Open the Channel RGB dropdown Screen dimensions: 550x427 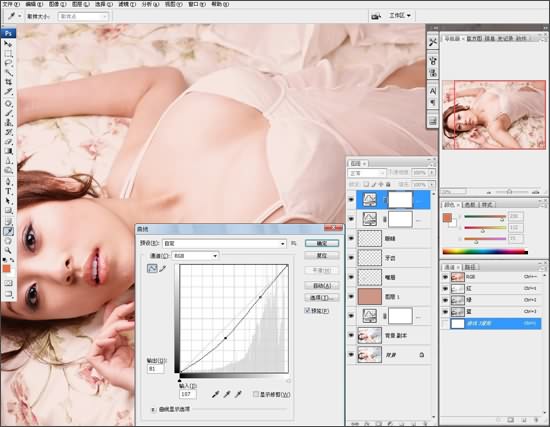click(x=195, y=256)
